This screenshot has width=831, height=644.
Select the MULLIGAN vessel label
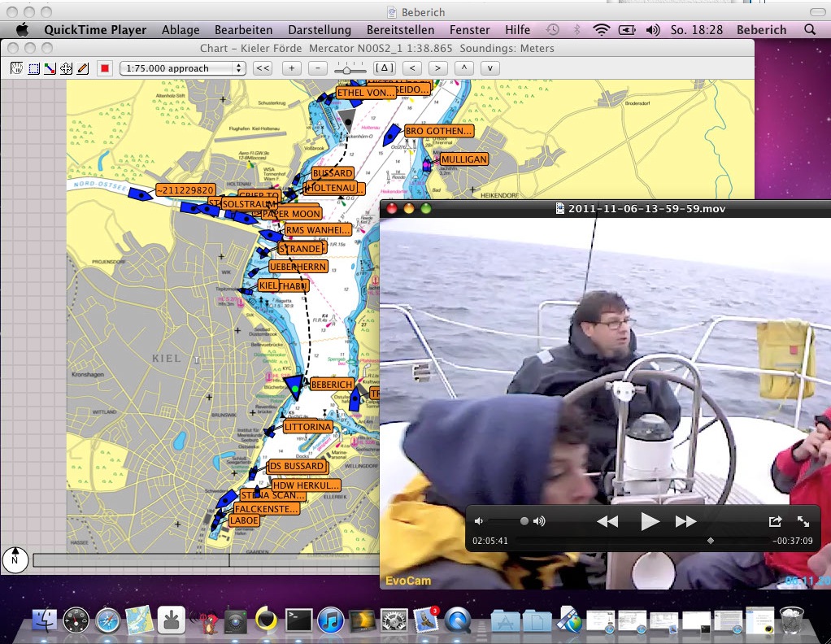[x=463, y=159]
